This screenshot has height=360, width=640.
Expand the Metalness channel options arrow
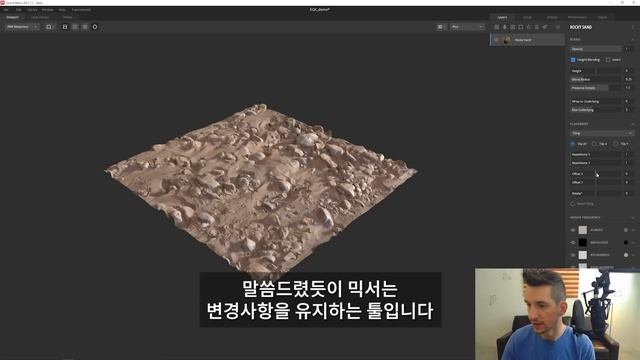pyautogui.click(x=633, y=242)
